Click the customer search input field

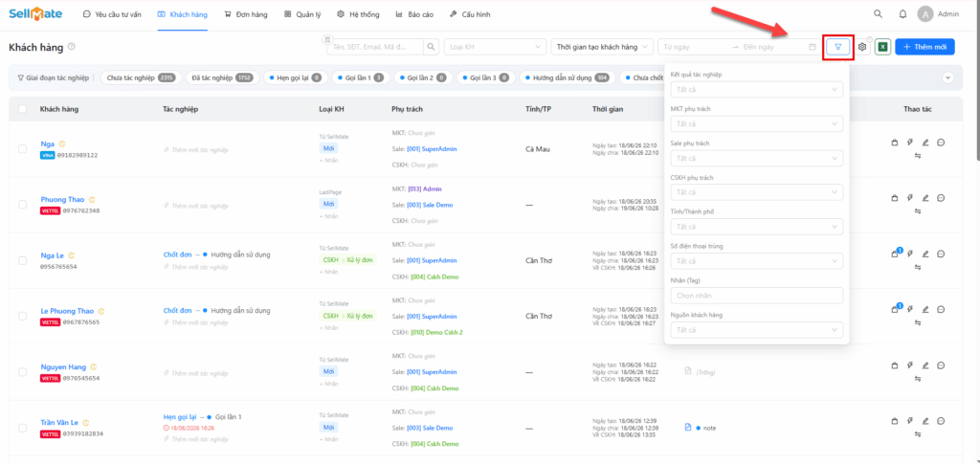coord(375,47)
